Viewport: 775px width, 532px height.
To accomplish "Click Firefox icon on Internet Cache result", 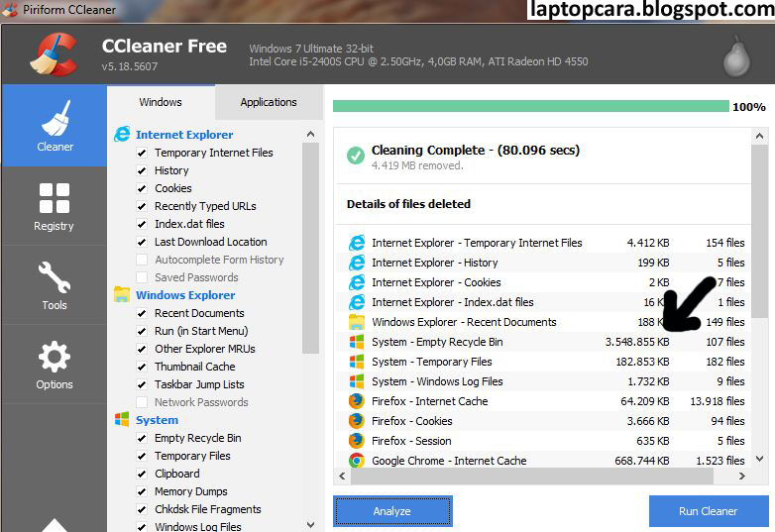I will pyautogui.click(x=357, y=401).
